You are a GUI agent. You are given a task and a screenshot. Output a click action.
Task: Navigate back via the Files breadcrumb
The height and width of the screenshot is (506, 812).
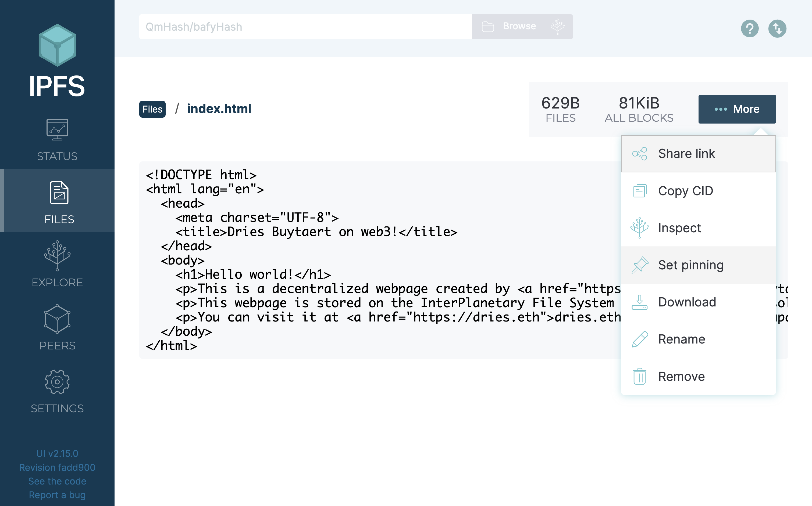click(152, 109)
